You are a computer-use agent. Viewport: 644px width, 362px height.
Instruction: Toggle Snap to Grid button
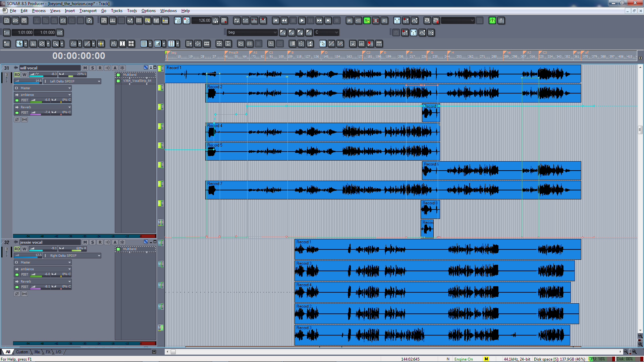pyautogui.click(x=144, y=44)
